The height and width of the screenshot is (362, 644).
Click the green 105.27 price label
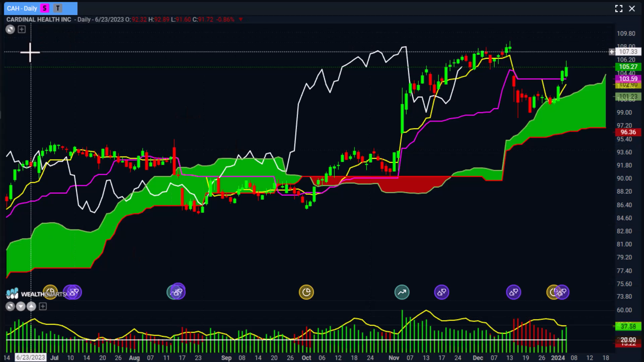(x=628, y=67)
